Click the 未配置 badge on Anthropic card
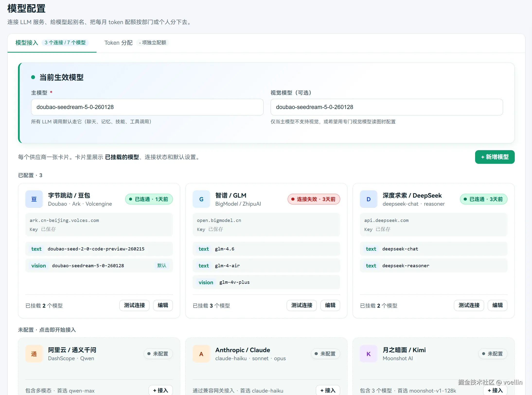The height and width of the screenshot is (395, 532). point(325,354)
